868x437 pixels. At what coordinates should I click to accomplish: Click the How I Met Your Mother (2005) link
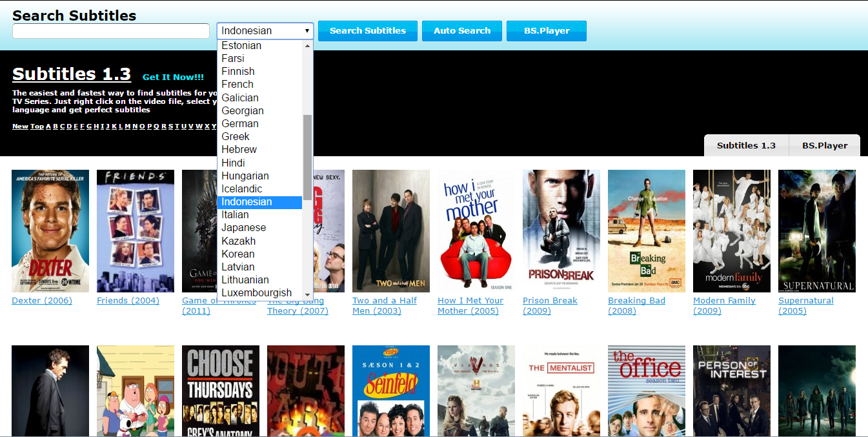[470, 306]
